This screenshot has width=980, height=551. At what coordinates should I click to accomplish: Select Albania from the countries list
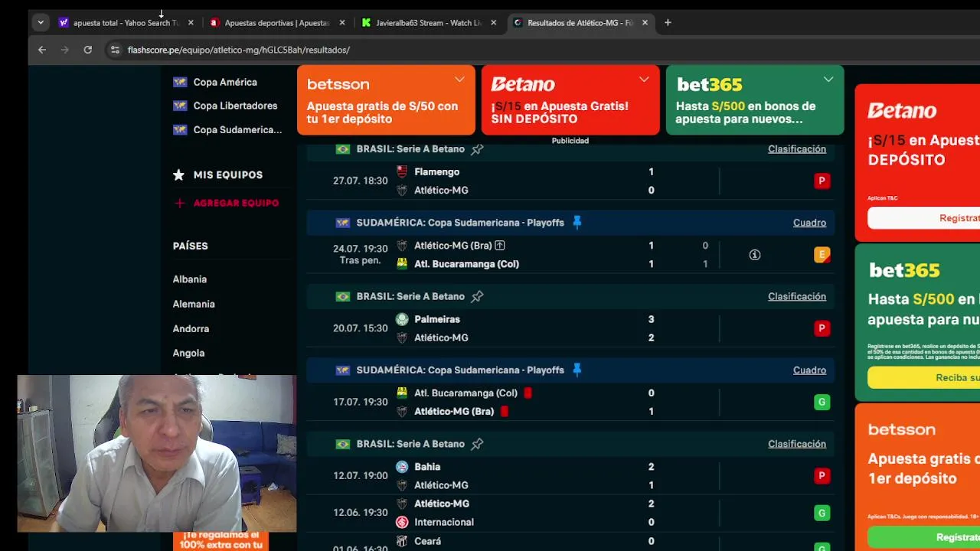tap(190, 279)
